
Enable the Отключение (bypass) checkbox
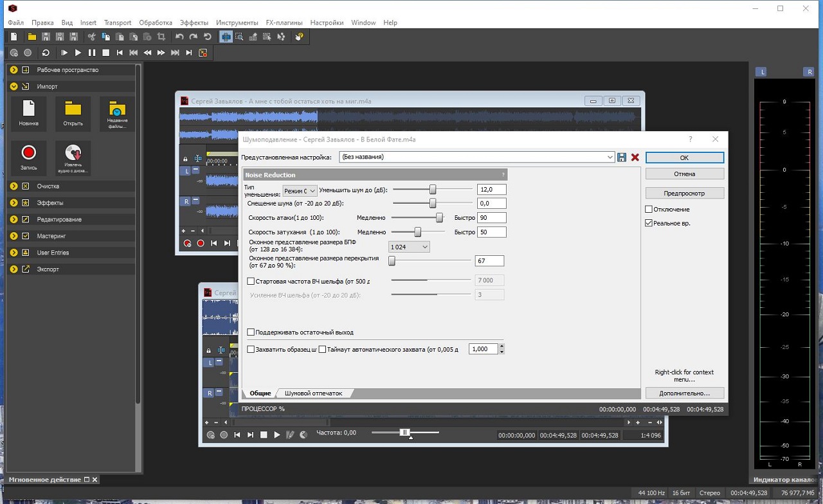point(649,210)
